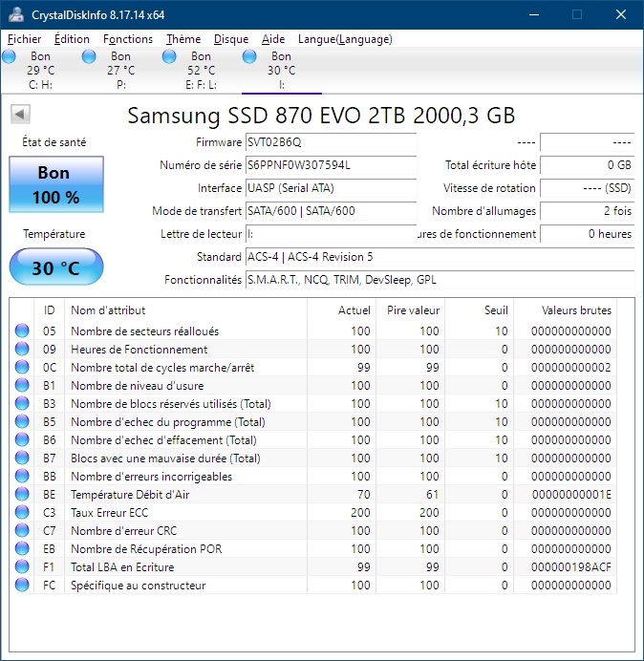Click the Total écriture hôte value 0 GB
This screenshot has height=661, width=644.
pos(587,165)
